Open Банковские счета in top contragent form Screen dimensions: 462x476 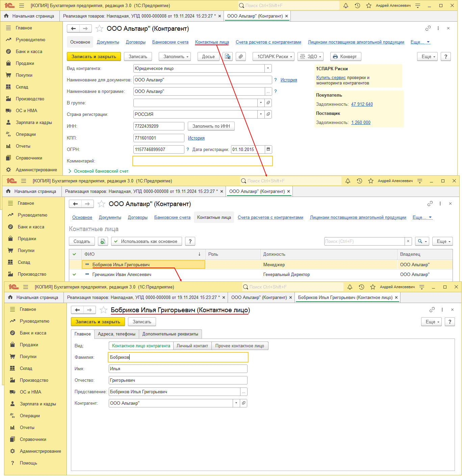click(170, 42)
